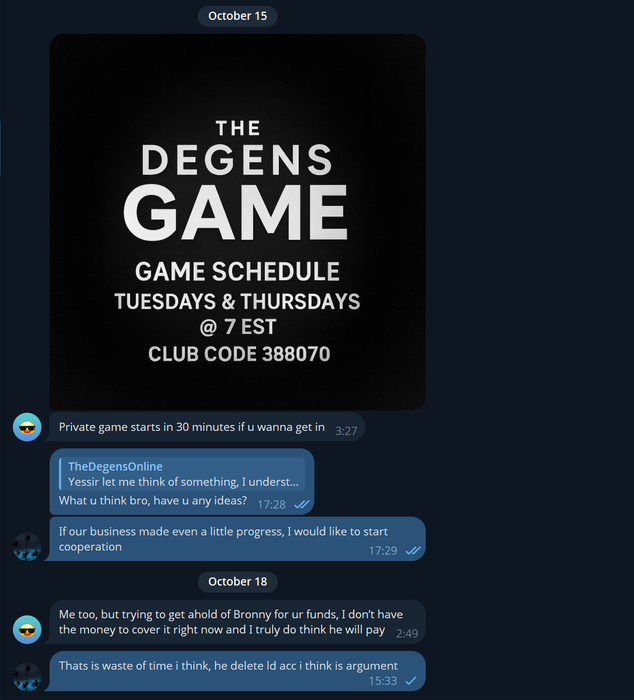
Task: Click the double-check read receipt at 17:29
Action: pyautogui.click(x=413, y=550)
